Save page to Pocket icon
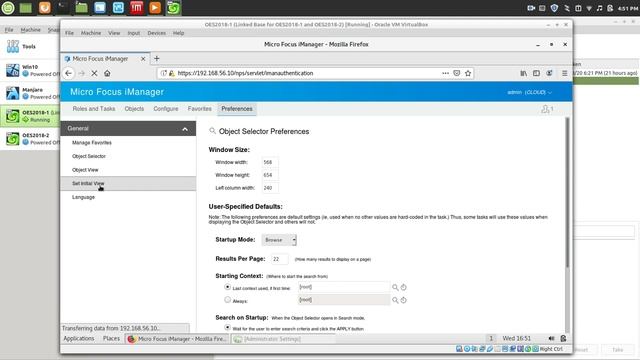The width and height of the screenshot is (640, 360). pyautogui.click(x=457, y=73)
